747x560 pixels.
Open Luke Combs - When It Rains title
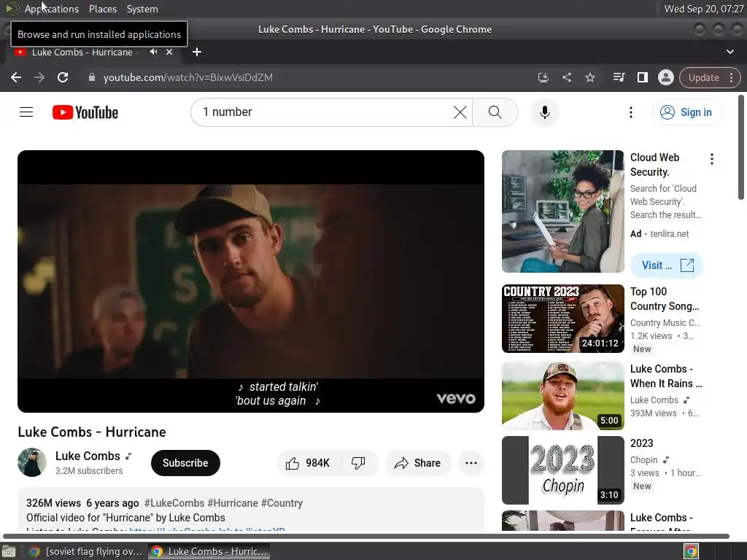click(x=666, y=376)
